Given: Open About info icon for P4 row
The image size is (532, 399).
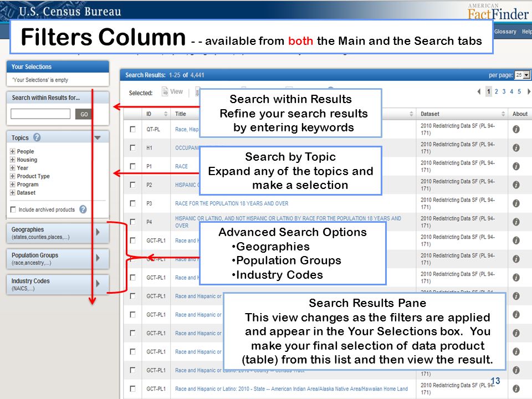Looking at the screenshot, I should click(x=516, y=222).
